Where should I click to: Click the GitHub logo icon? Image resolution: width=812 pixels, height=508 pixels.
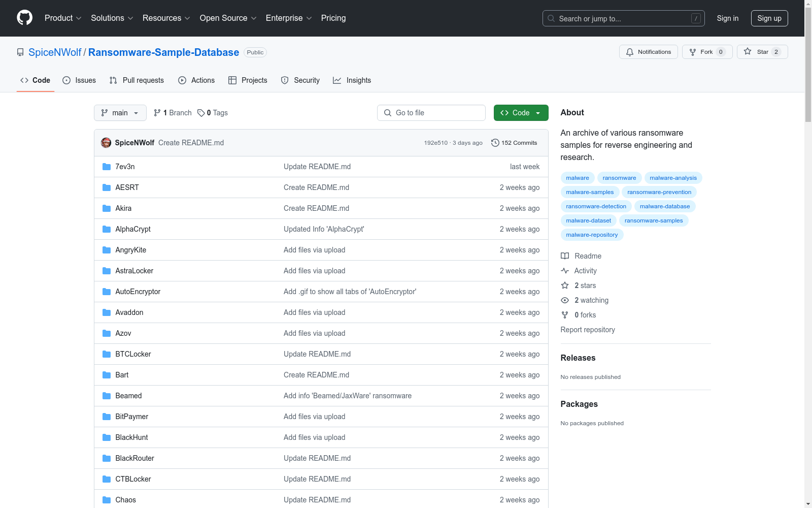(24, 18)
